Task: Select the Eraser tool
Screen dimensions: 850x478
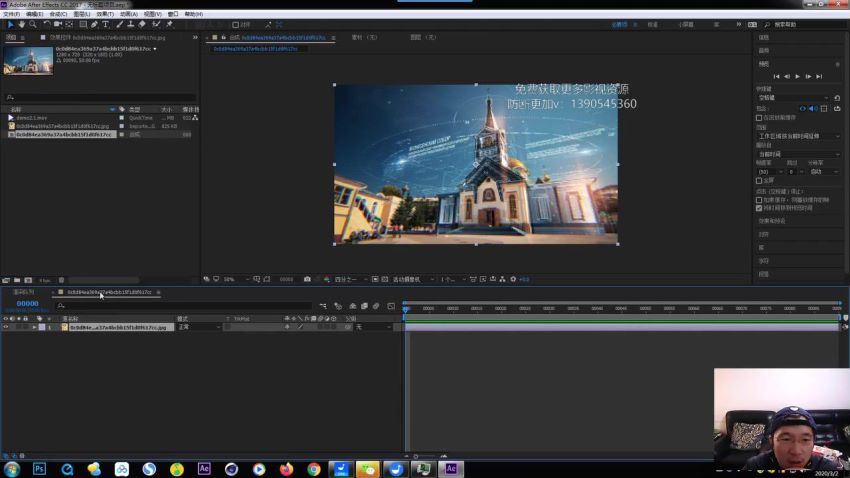Action: pyautogui.click(x=142, y=24)
